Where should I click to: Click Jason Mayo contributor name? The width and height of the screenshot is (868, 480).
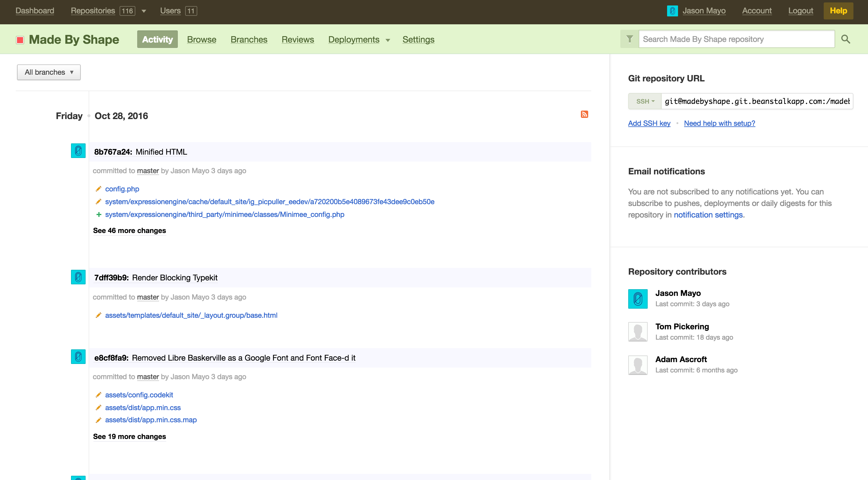(678, 293)
